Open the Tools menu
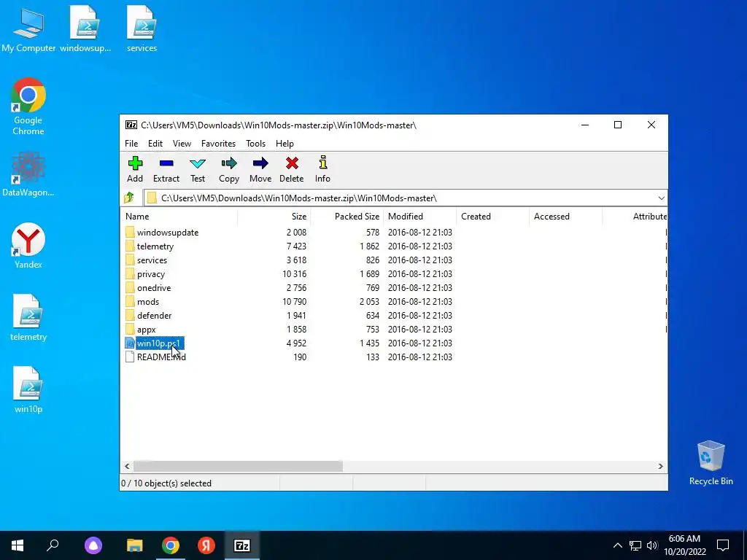 255,144
